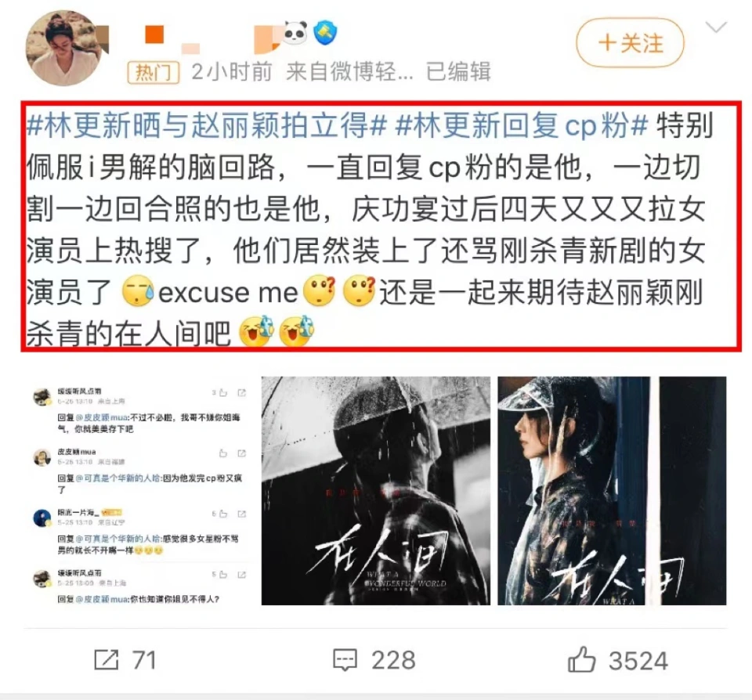The image size is (752, 700).
Task: Tap the panda badge icon
Action: coord(295,33)
